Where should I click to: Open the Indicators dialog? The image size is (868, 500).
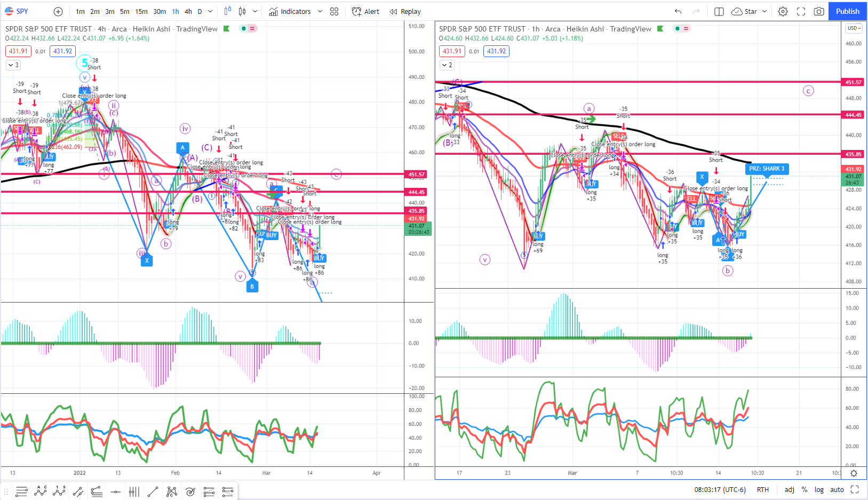[x=290, y=11]
